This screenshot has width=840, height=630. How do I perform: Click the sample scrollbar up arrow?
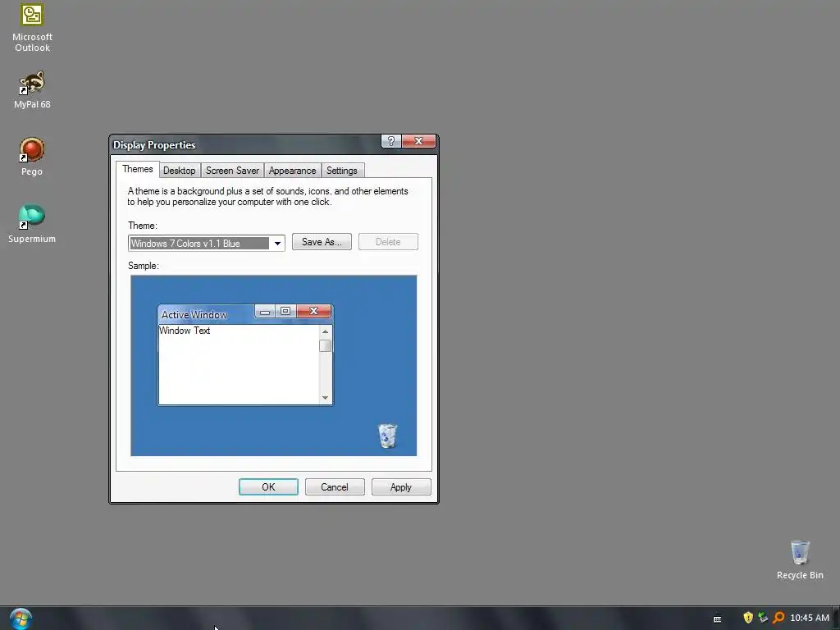[325, 331]
